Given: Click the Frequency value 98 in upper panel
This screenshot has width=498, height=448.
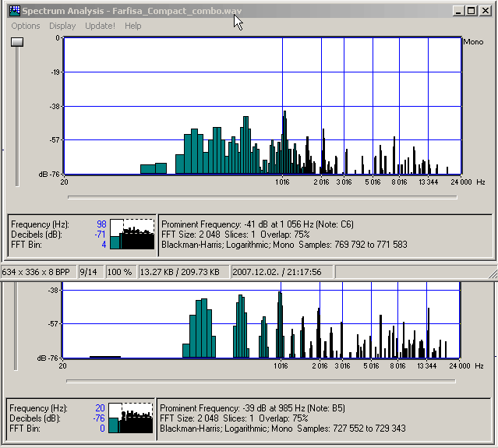Looking at the screenshot, I should click(101, 224).
